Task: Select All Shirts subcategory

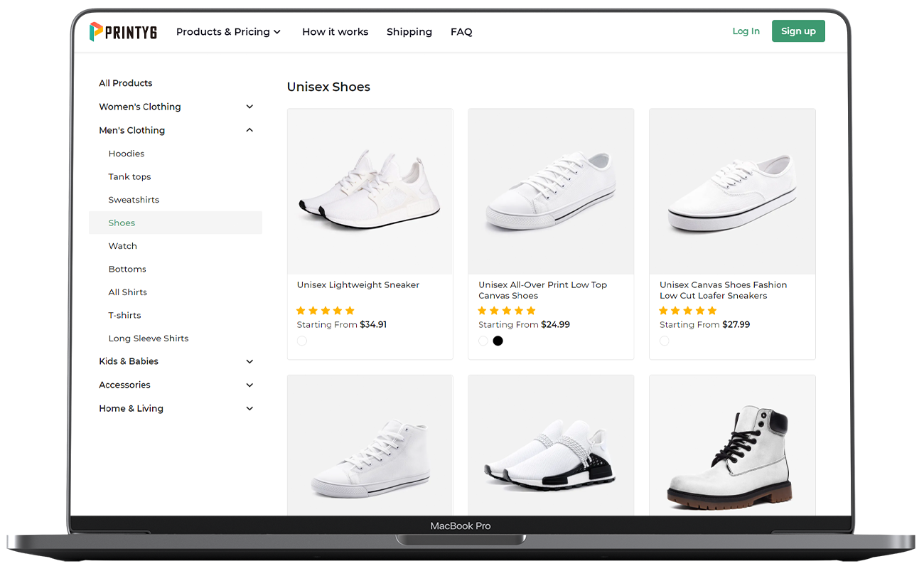Action: 128,292
